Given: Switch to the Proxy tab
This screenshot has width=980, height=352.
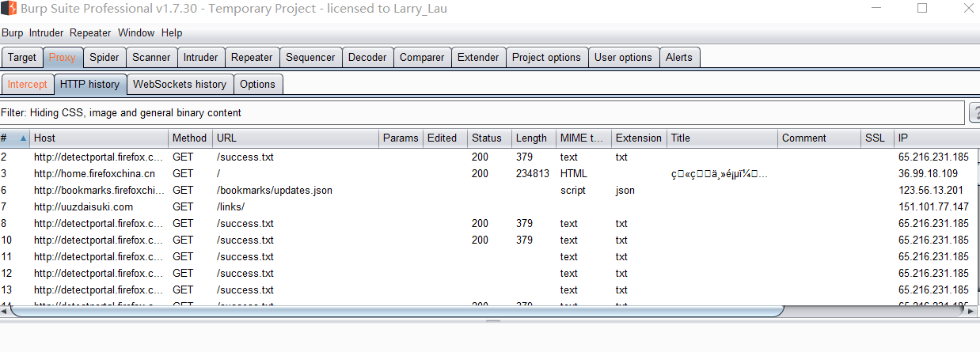Looking at the screenshot, I should point(63,57).
